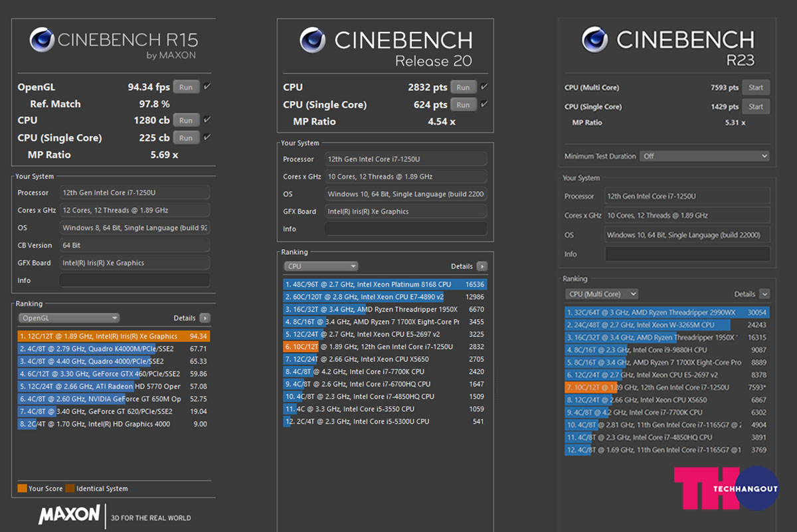The height and width of the screenshot is (532, 797).
Task: Select Core i7-4850HQ 1509 row in Release 20
Action: [x=385, y=397]
